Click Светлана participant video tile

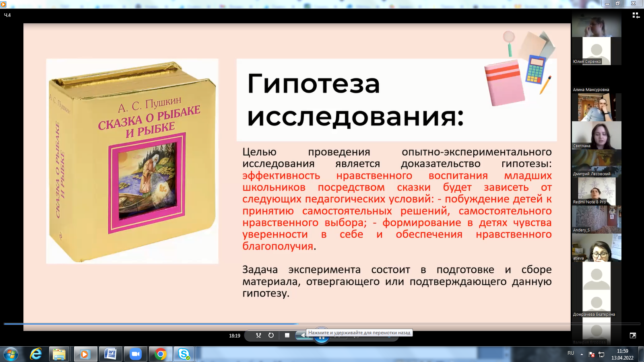click(x=597, y=135)
